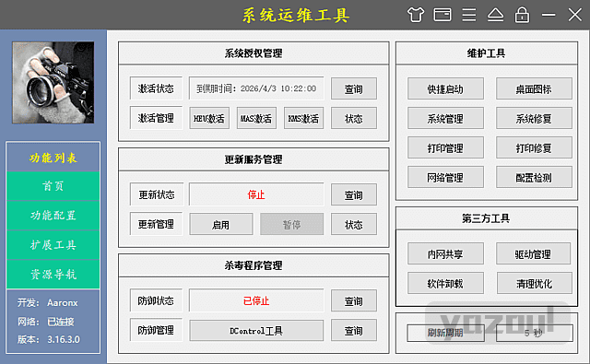Click the 杀毒程序管理 section header
Viewport: 590px width, 364px height.
pyautogui.click(x=254, y=265)
